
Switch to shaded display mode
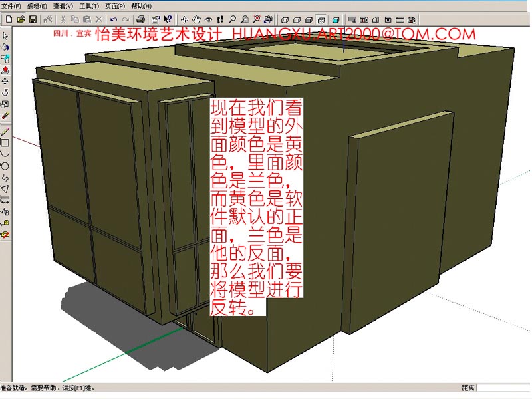click(x=309, y=20)
